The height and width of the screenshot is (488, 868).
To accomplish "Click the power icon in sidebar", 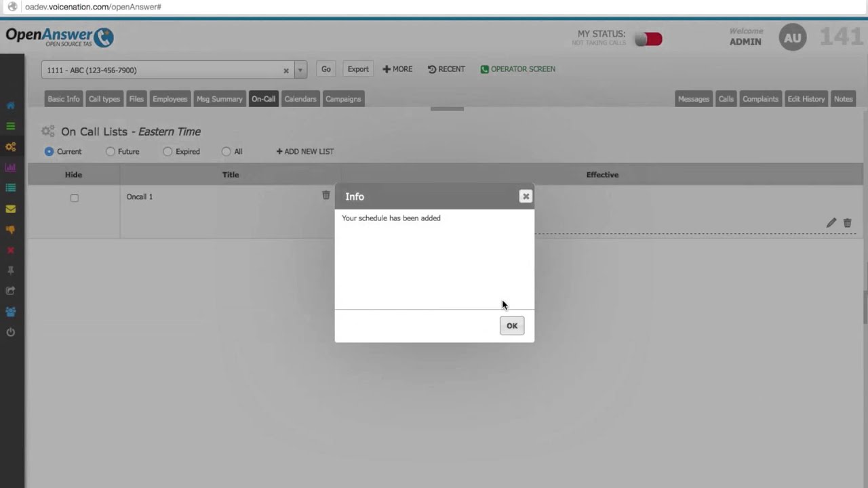I will (x=10, y=332).
